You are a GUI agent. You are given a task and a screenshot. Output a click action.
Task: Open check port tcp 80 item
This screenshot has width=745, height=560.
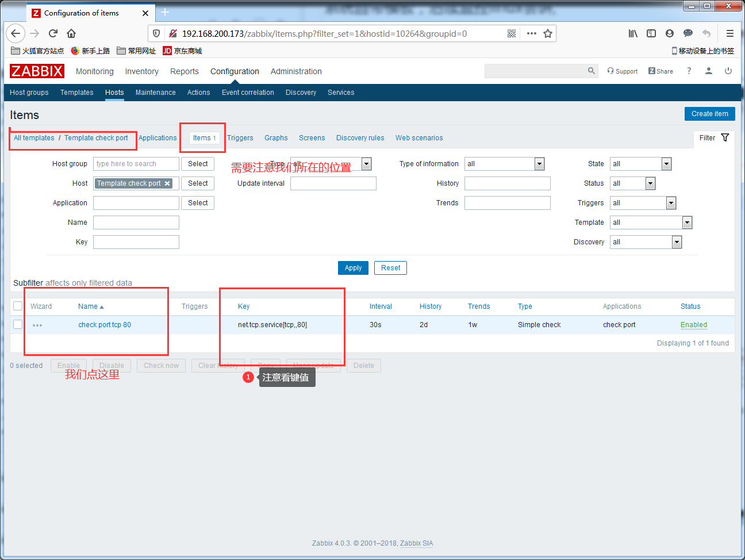[x=105, y=325]
